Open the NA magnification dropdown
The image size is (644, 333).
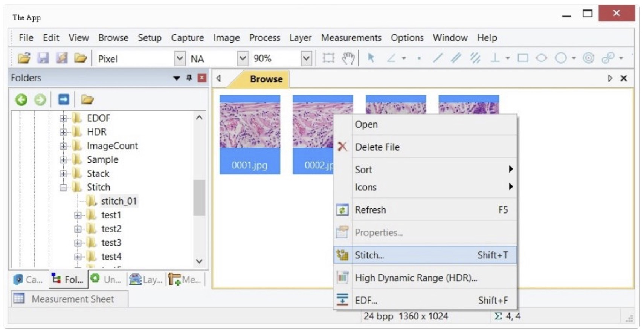(x=243, y=58)
